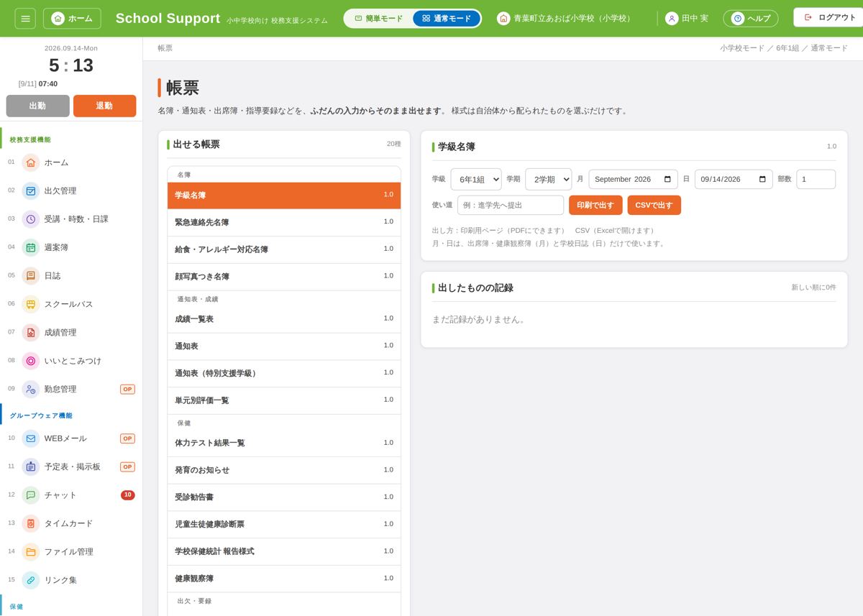Click the orange 退勤 button
Viewport: 863px width, 616px height.
pos(104,106)
